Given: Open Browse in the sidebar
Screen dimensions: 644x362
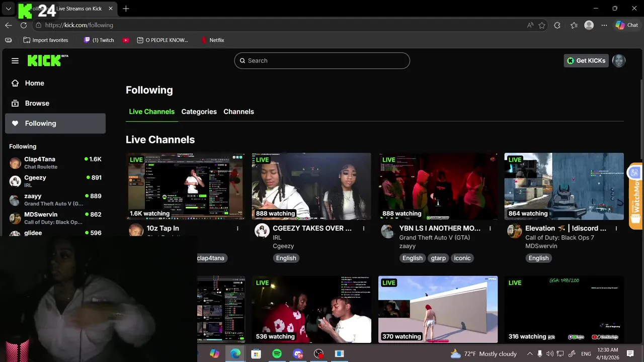Looking at the screenshot, I should [x=55, y=103].
